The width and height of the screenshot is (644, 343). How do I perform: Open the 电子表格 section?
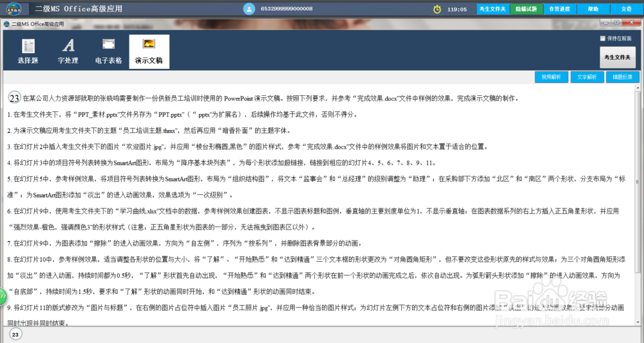(108, 51)
